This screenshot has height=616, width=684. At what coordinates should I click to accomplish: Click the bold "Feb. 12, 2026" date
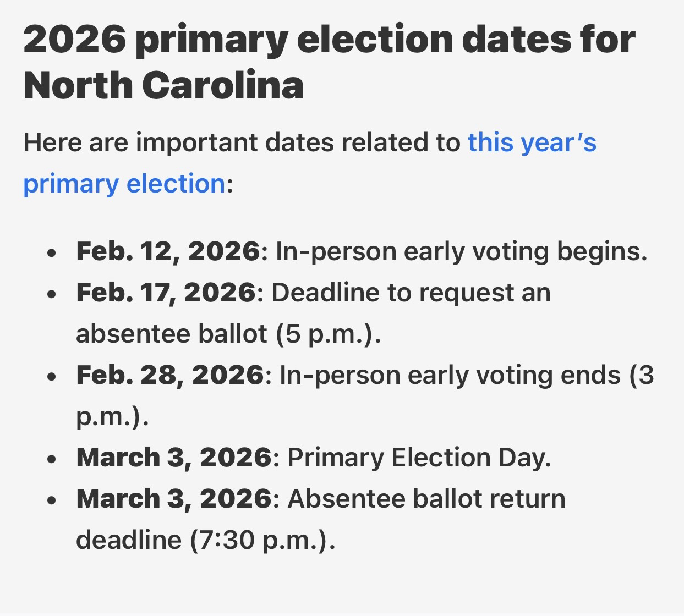[168, 251]
